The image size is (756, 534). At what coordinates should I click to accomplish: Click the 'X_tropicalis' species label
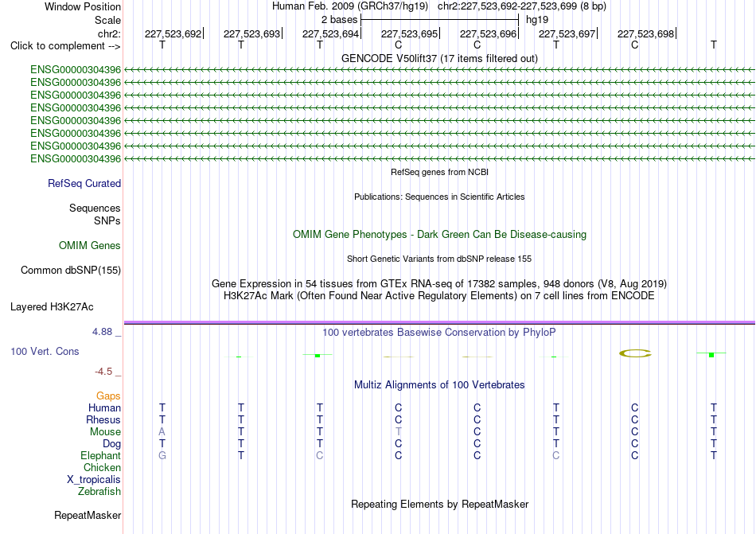click(94, 480)
